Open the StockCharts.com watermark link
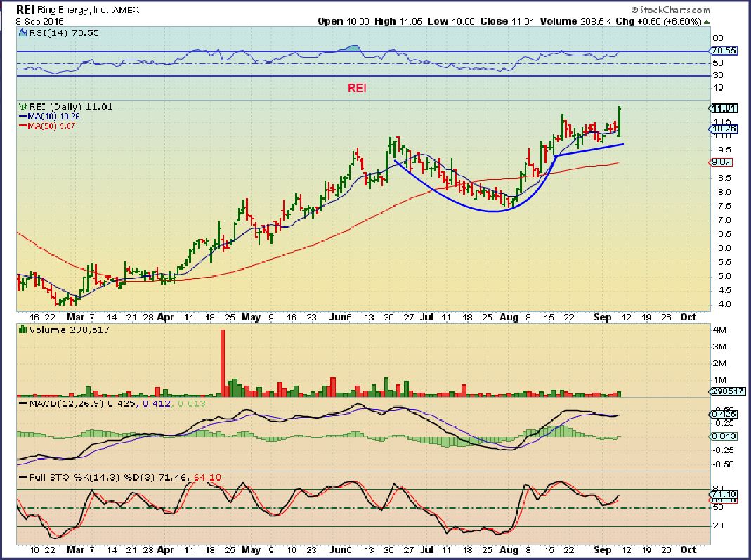Screen dimensions: 751x560 pyautogui.click(x=689, y=11)
